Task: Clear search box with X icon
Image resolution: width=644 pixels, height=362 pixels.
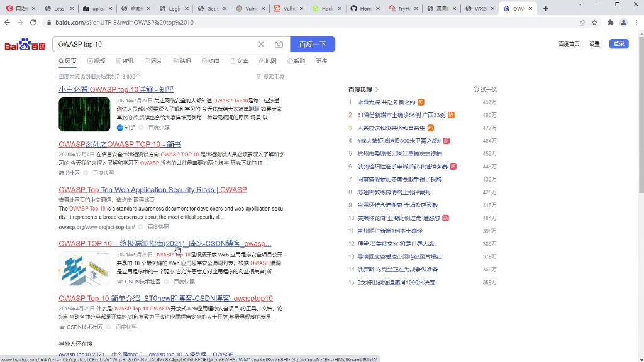Action: click(261, 45)
